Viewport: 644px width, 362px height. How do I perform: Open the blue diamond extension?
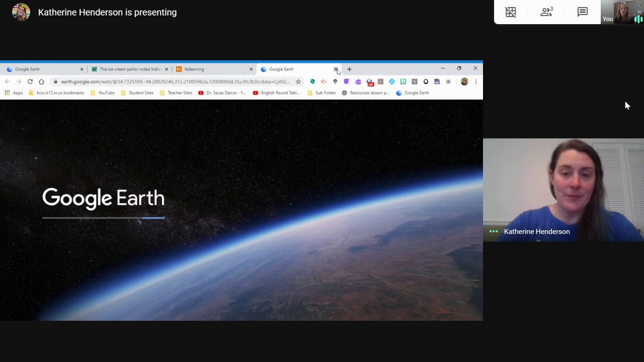coord(392,81)
